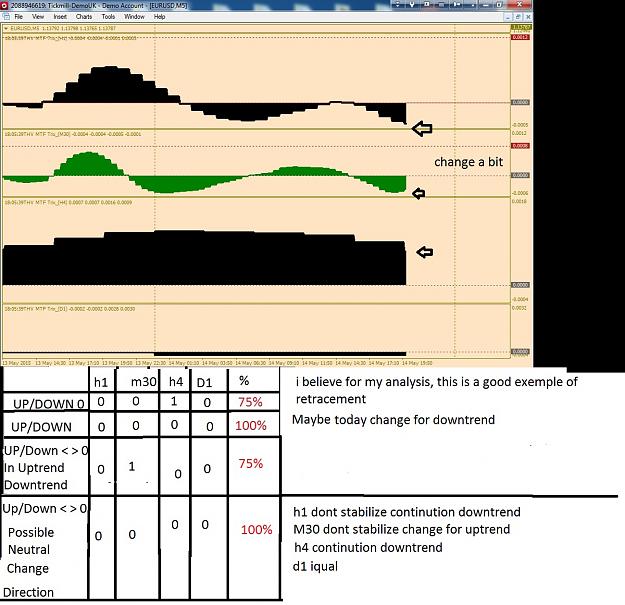
Task: Open the Help menu
Action: point(159,17)
